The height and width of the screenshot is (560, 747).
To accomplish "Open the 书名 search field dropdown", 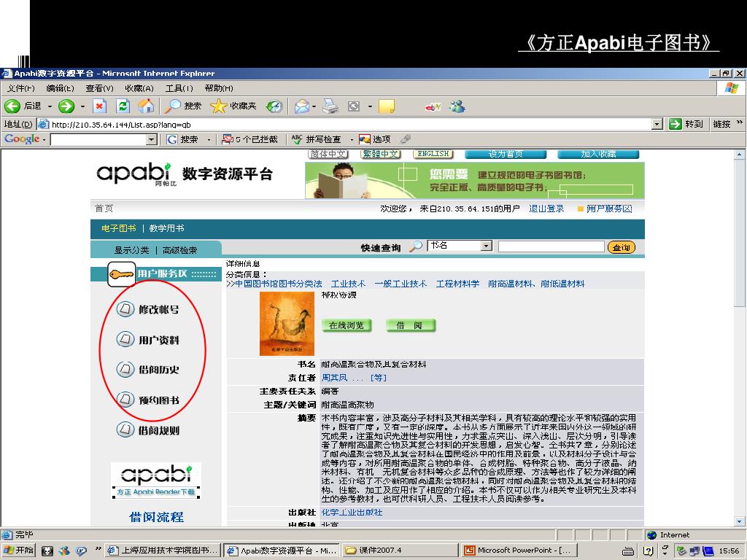I will [x=486, y=246].
